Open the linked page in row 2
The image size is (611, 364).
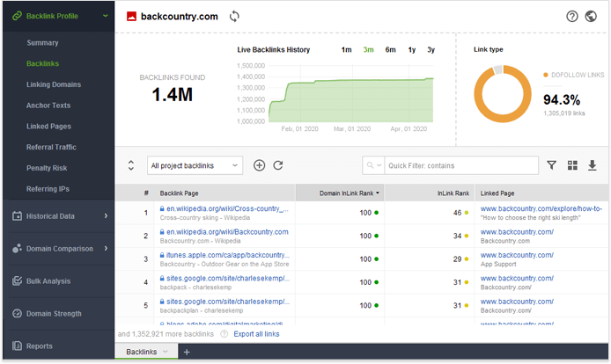click(x=517, y=232)
